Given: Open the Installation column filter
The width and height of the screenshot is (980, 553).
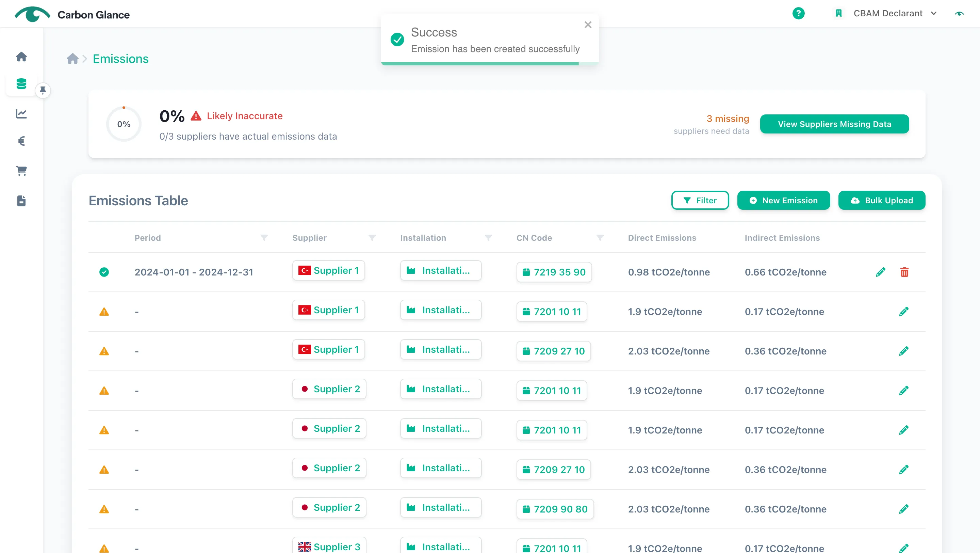Looking at the screenshot, I should coord(489,238).
